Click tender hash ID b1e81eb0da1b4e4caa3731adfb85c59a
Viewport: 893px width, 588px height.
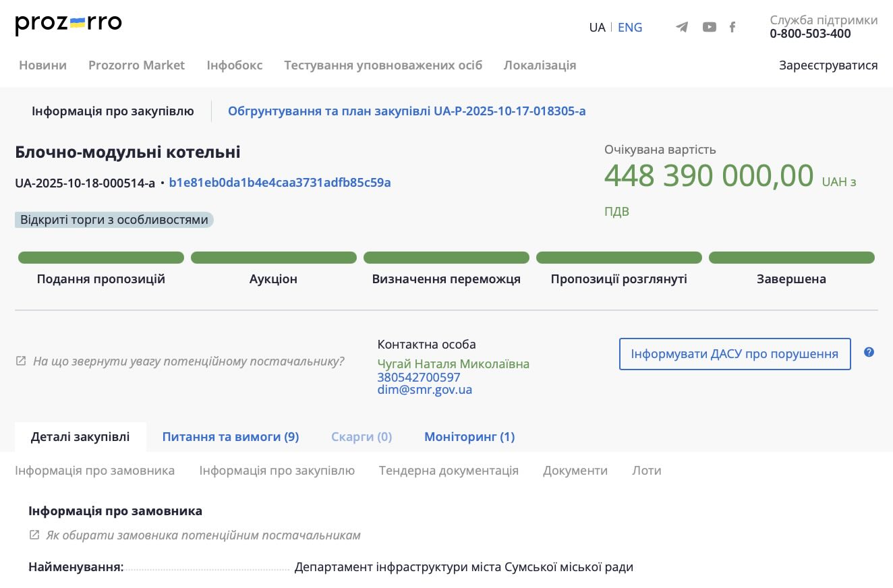280,183
